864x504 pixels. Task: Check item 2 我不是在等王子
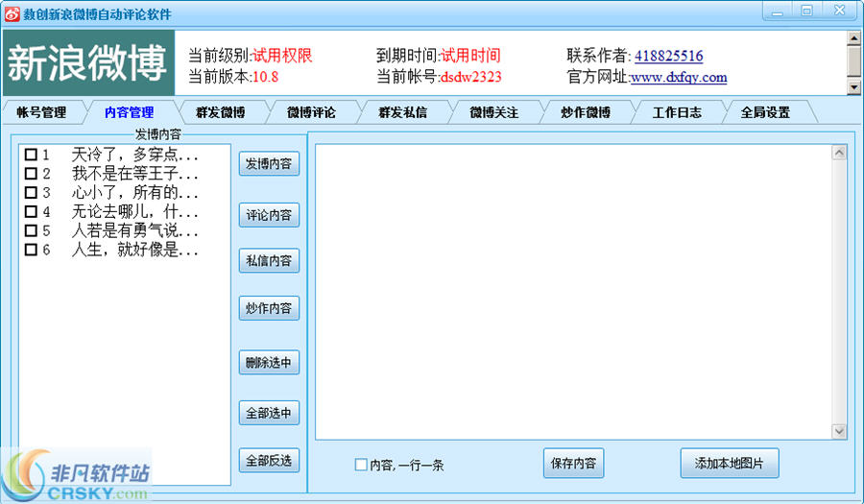point(31,174)
